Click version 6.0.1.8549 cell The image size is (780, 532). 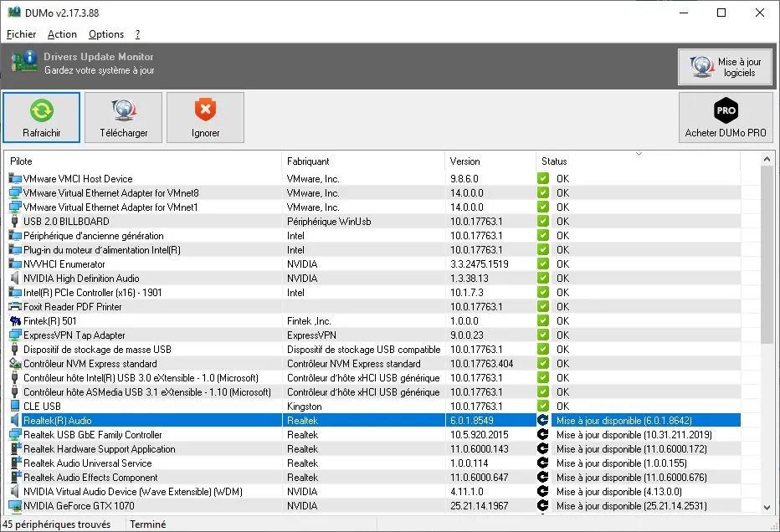471,421
